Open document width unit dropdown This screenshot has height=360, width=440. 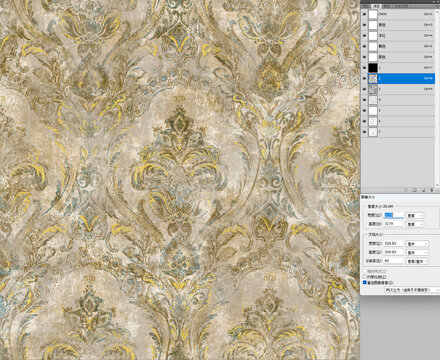(x=417, y=244)
